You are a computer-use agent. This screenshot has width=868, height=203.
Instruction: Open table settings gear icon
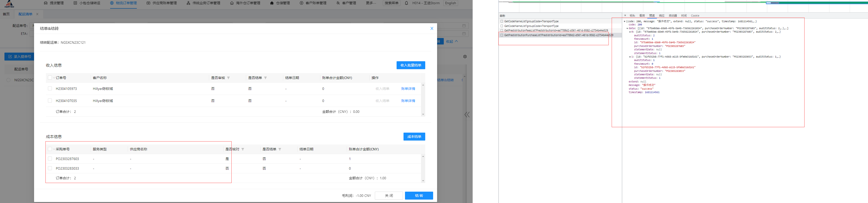point(465,57)
